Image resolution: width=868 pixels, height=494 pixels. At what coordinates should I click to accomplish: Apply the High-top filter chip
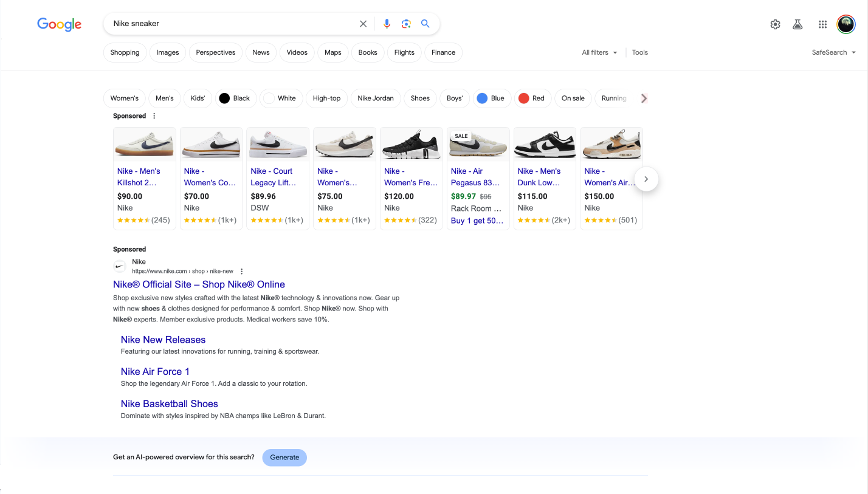(327, 98)
